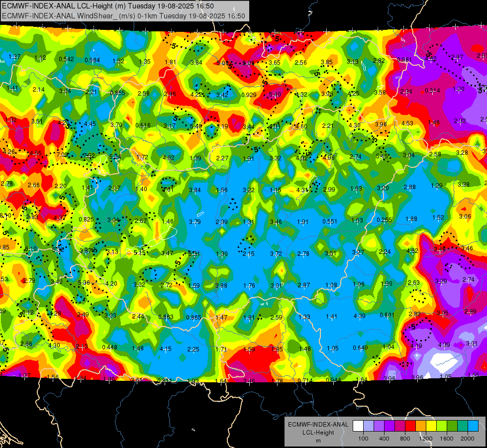Image resolution: width=487 pixels, height=448 pixels.
Task: Click the wind shear value 0.448
Action: 109,347
